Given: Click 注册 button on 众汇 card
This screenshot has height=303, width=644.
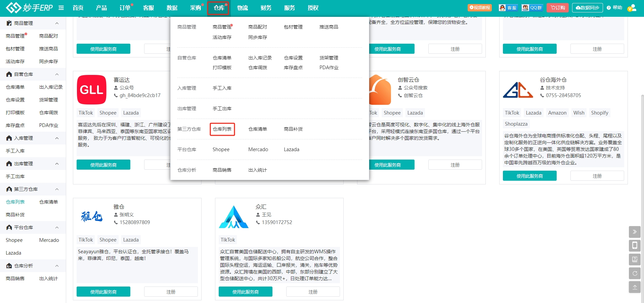Looking at the screenshot, I should point(313,292).
